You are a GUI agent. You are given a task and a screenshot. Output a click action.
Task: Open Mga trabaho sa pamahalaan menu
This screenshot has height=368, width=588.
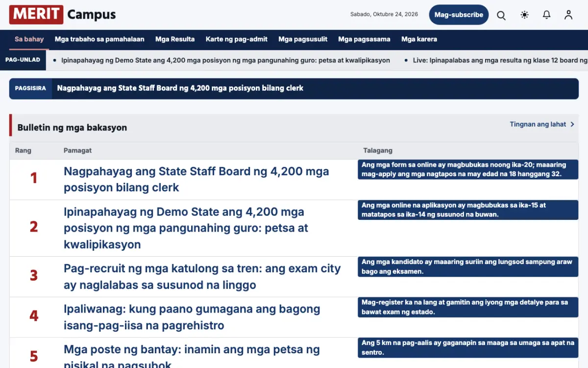click(x=99, y=39)
